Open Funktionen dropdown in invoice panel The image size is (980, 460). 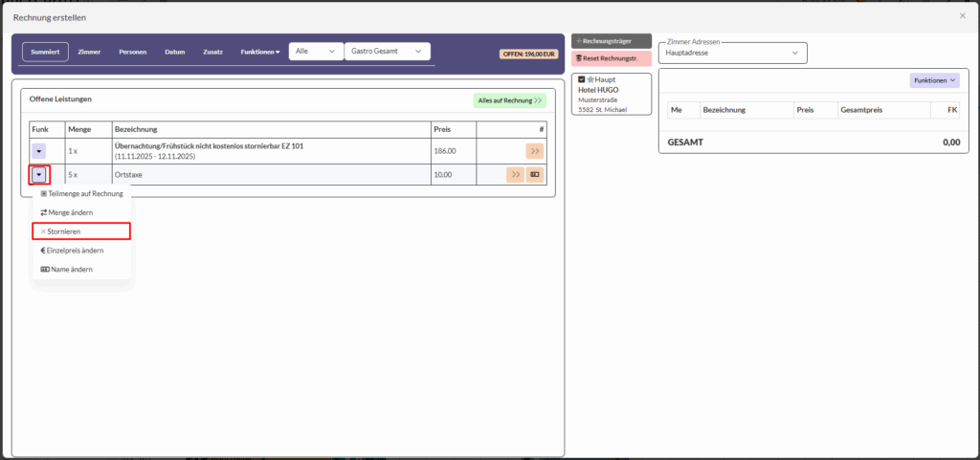(x=934, y=81)
